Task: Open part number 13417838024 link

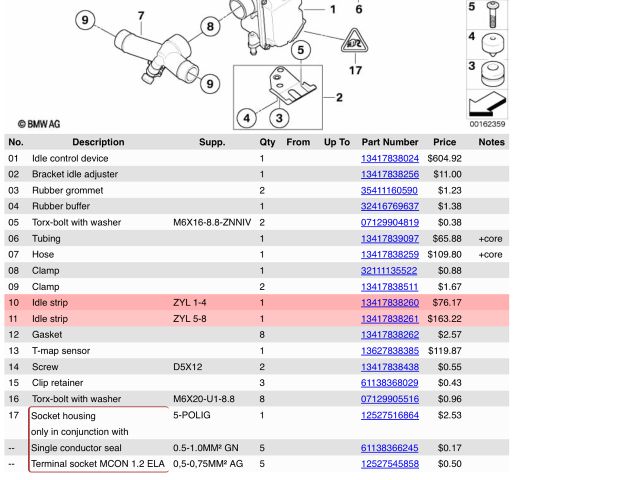Action: point(389,159)
